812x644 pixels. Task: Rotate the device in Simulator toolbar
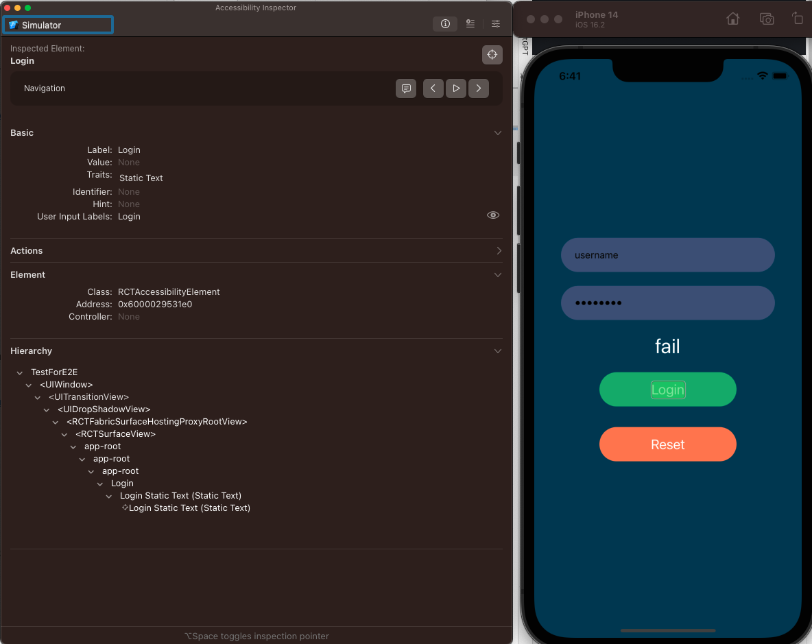[798, 18]
